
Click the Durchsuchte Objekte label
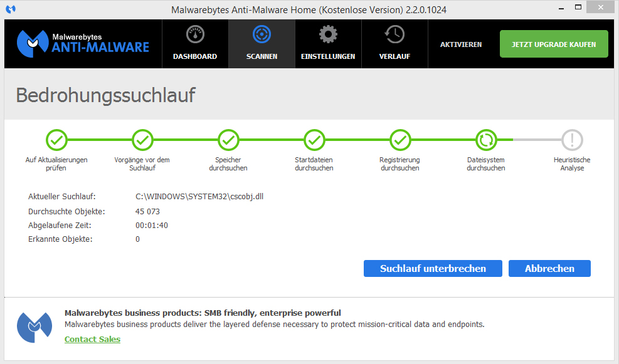coord(66,211)
